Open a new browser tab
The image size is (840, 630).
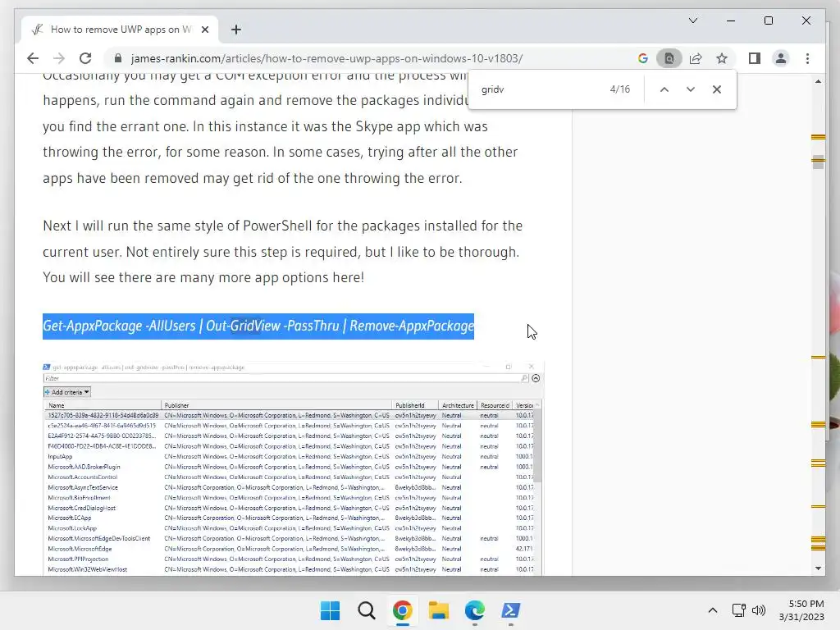[236, 30]
